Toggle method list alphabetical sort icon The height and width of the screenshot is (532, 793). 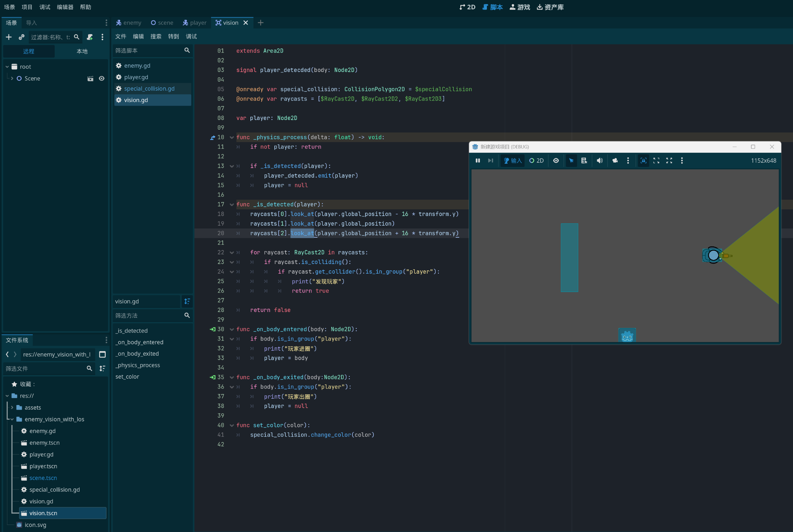[x=187, y=301]
